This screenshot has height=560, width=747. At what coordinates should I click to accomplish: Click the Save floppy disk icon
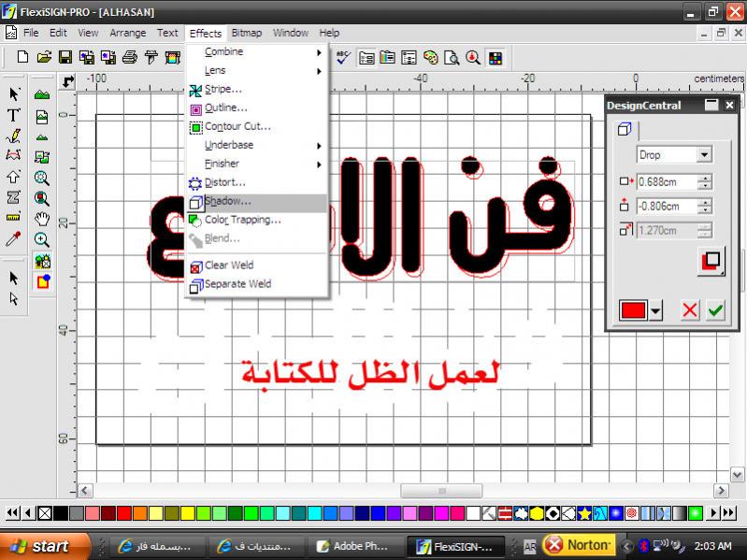(x=65, y=58)
